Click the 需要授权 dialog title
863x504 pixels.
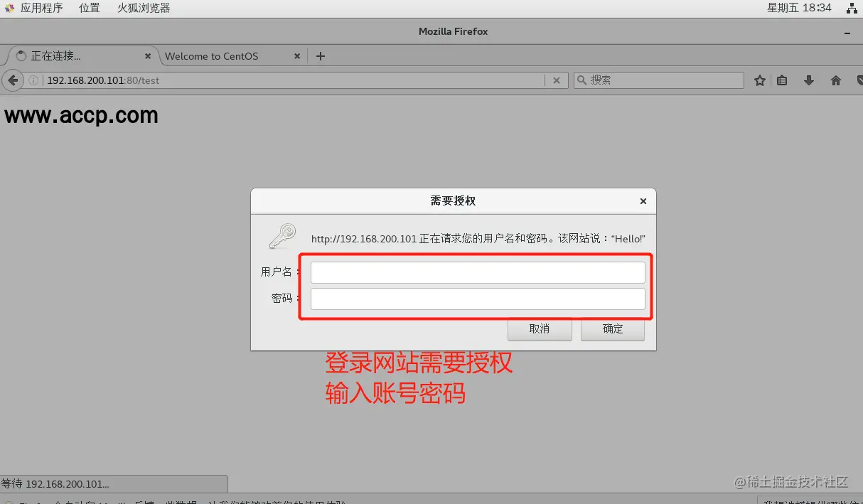(453, 201)
